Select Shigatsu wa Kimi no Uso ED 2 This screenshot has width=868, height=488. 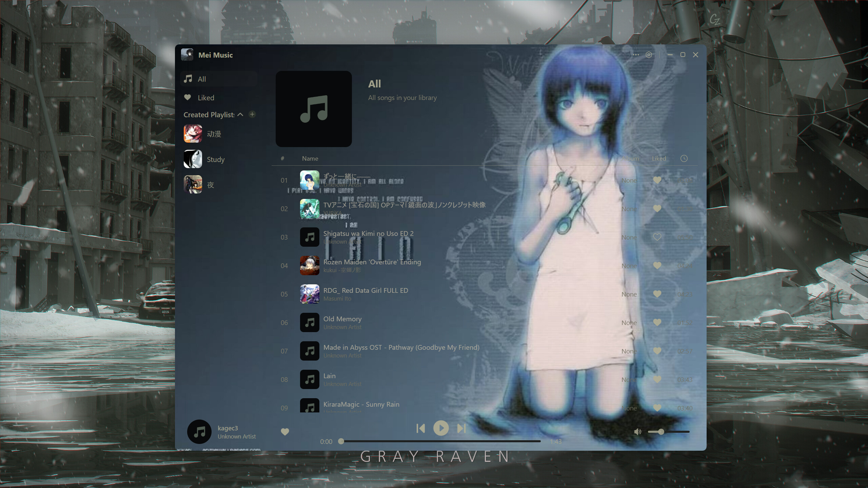pyautogui.click(x=369, y=233)
